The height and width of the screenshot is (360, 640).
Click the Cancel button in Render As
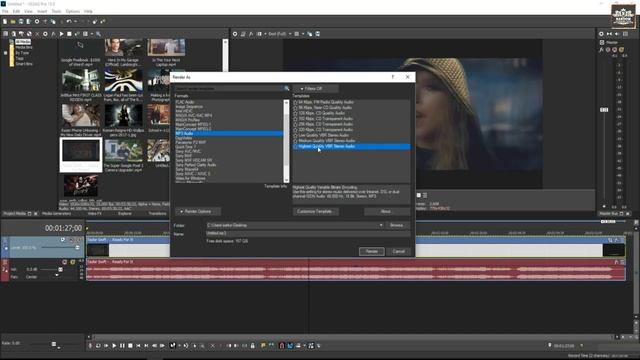point(399,251)
